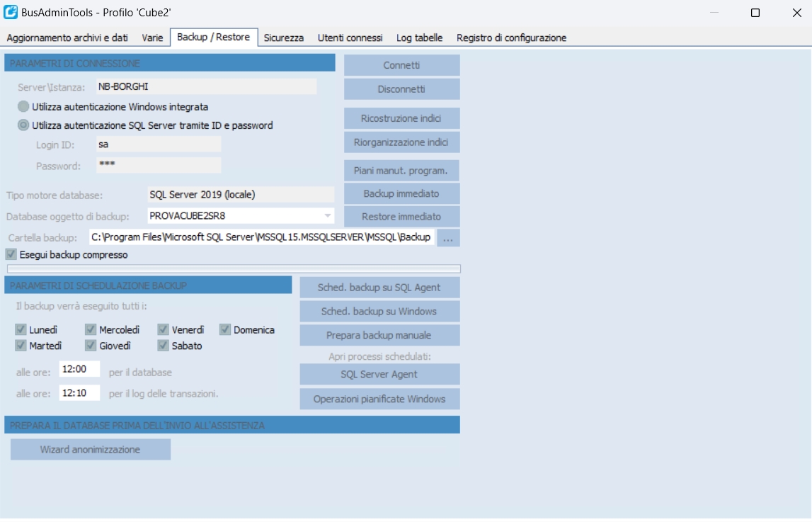Switch to Registro di configurazione tab
This screenshot has height=522, width=812.
(512, 38)
